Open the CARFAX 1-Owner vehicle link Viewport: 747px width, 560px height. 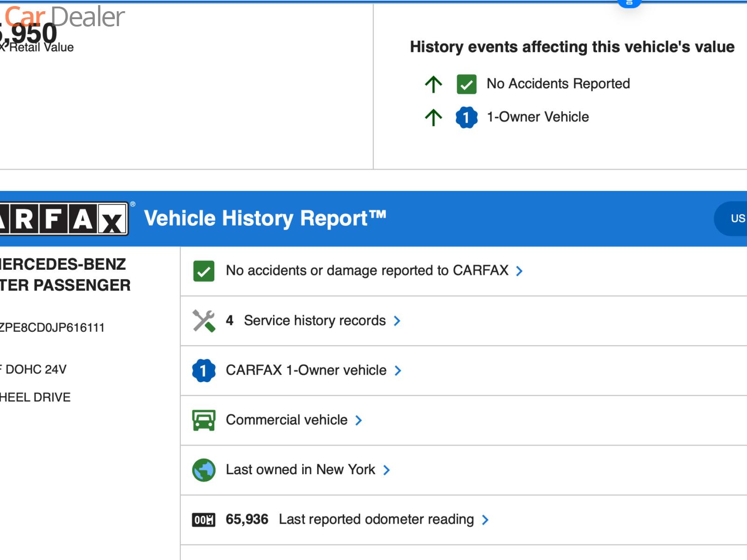tap(306, 371)
